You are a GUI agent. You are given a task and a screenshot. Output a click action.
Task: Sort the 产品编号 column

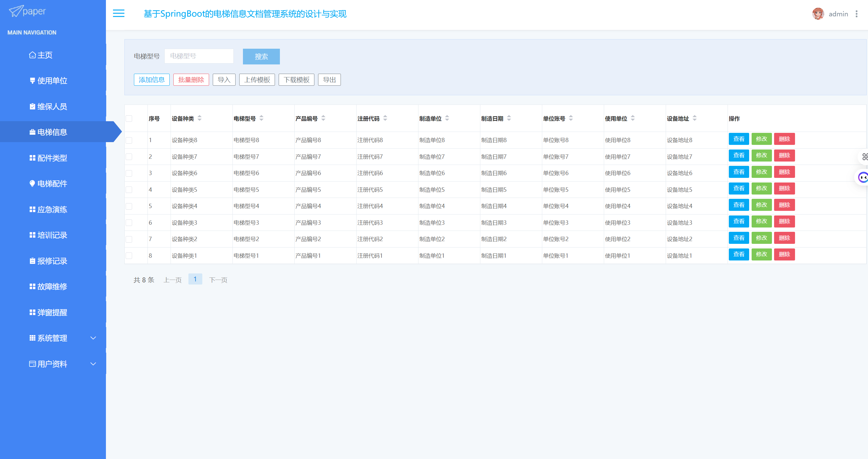[x=323, y=118]
